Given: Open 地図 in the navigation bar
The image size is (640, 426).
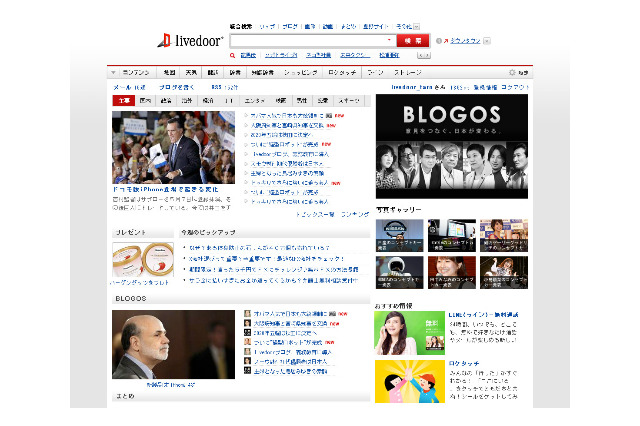Looking at the screenshot, I should pyautogui.click(x=169, y=73).
